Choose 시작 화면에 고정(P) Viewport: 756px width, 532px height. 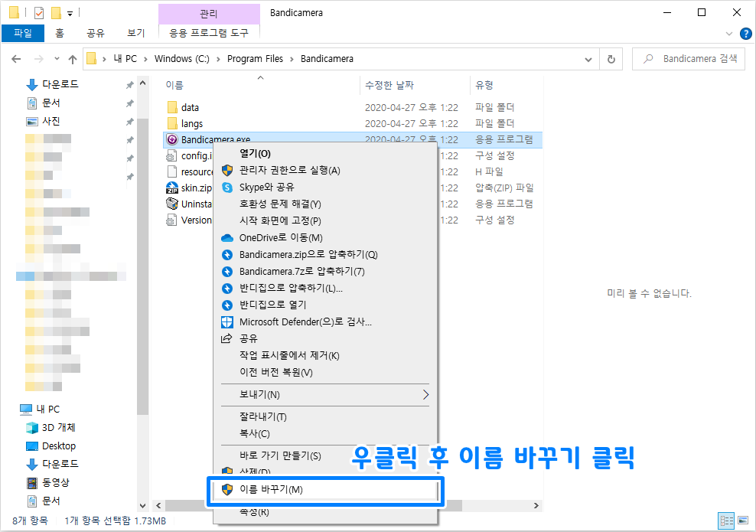[325, 220]
